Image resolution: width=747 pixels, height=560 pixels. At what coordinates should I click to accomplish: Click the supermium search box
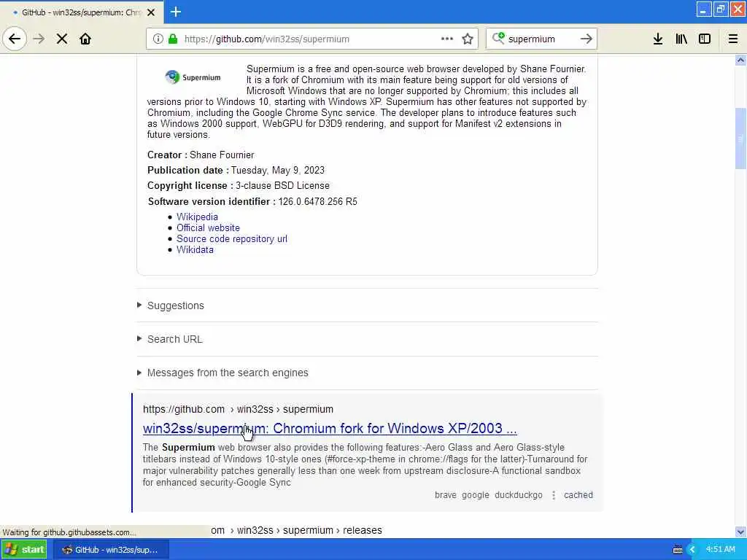[541, 39]
